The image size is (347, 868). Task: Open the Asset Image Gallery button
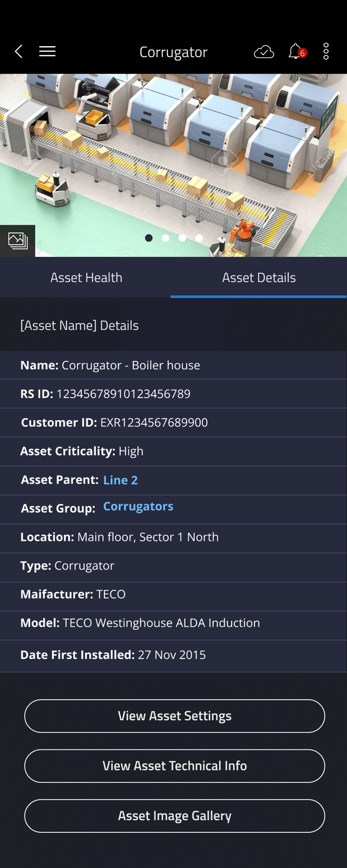tap(174, 816)
